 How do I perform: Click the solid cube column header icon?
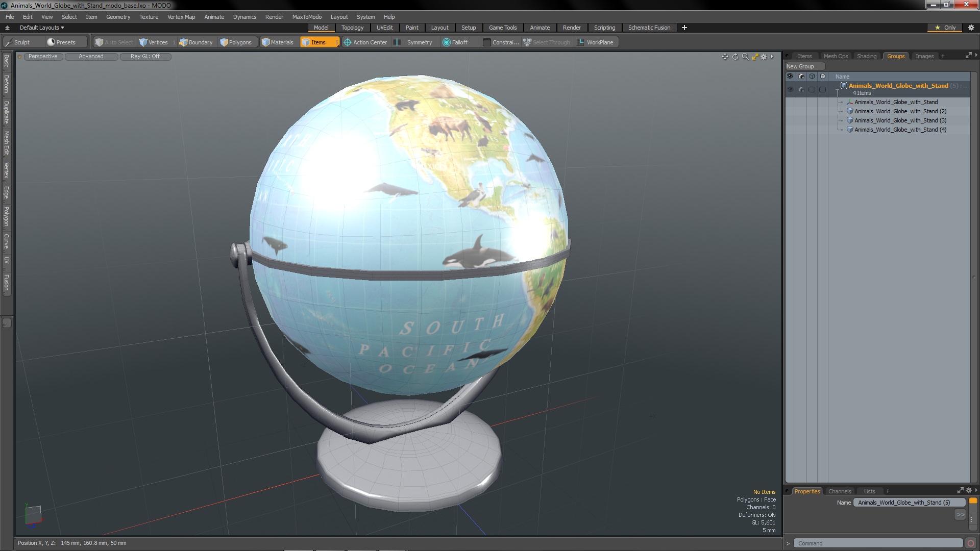[822, 77]
